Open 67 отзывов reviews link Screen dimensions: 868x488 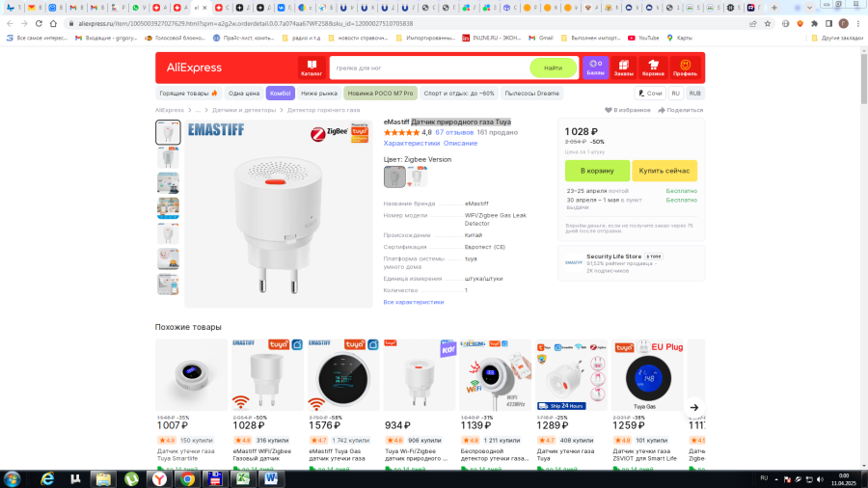[x=454, y=132]
